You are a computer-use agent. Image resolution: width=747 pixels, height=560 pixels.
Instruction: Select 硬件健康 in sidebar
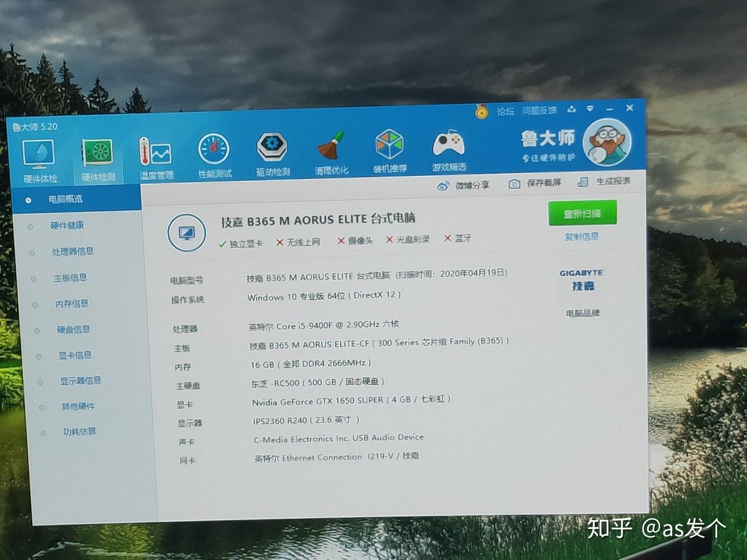click(x=67, y=226)
